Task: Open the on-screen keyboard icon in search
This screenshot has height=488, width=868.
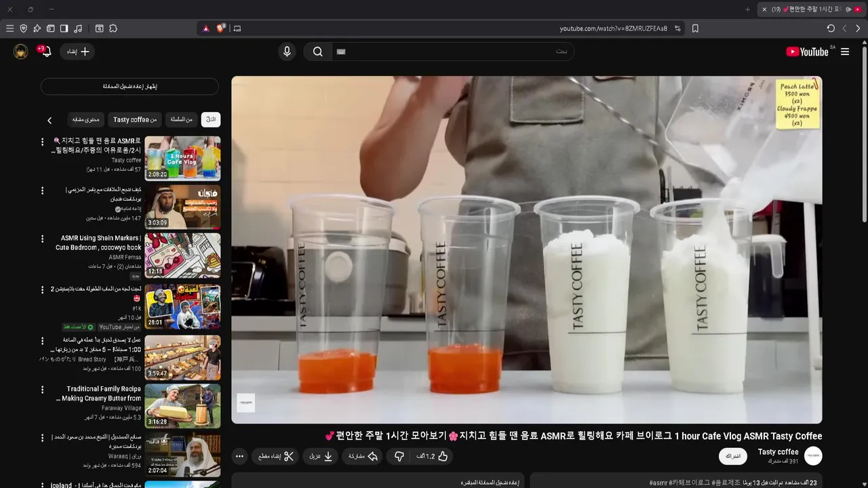Action: tap(341, 52)
